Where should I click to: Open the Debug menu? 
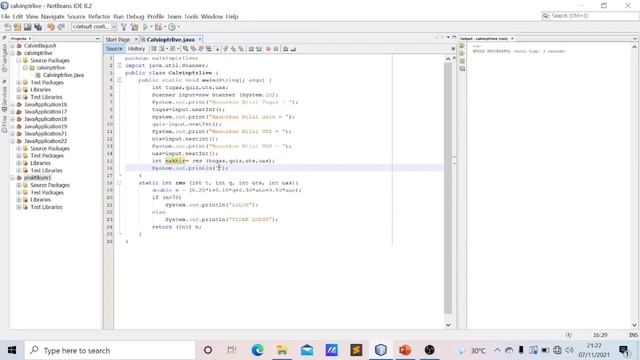[135, 16]
